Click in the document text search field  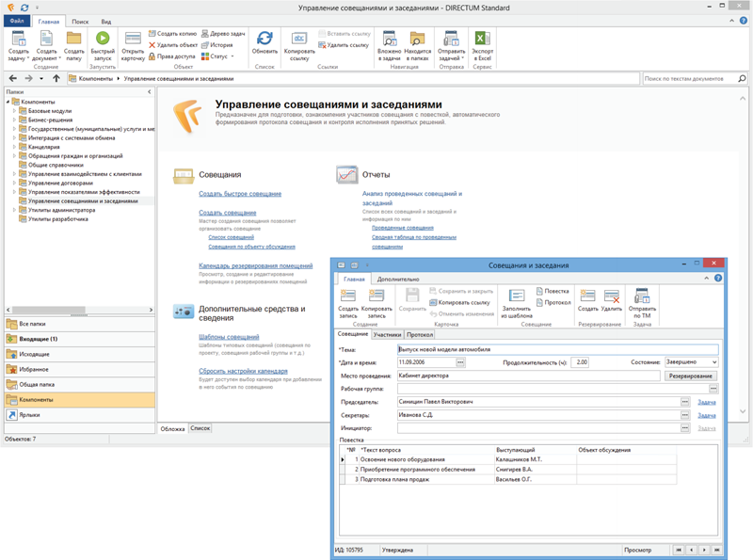pyautogui.click(x=690, y=78)
